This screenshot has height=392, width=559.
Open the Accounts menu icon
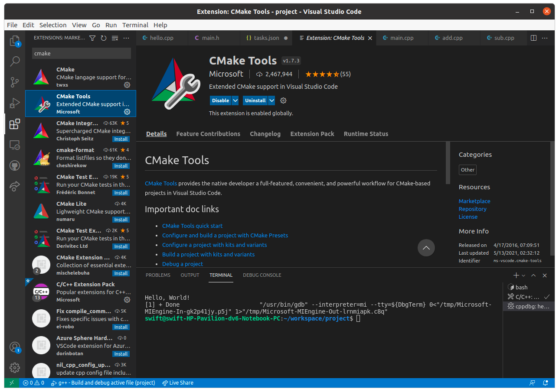point(15,347)
